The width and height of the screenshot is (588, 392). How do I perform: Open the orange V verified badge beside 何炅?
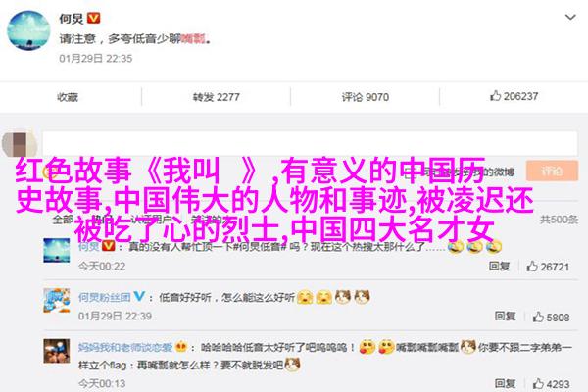93,18
